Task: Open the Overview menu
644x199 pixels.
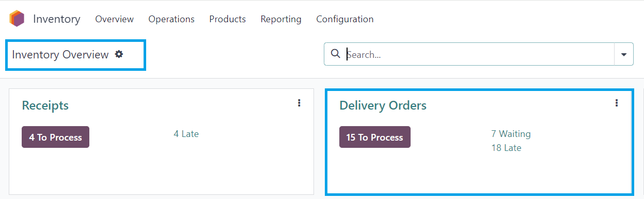Action: pos(115,19)
